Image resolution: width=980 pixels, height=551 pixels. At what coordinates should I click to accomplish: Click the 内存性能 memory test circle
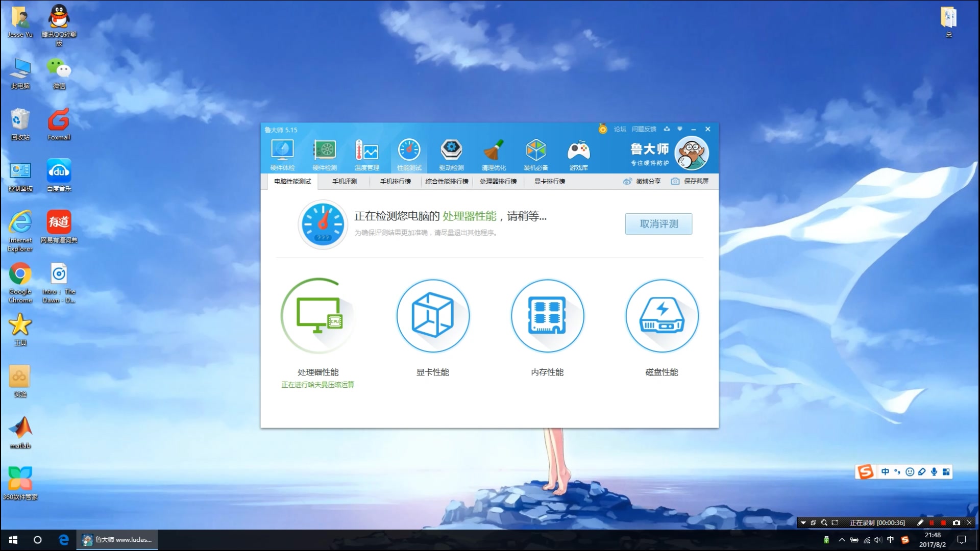click(548, 316)
